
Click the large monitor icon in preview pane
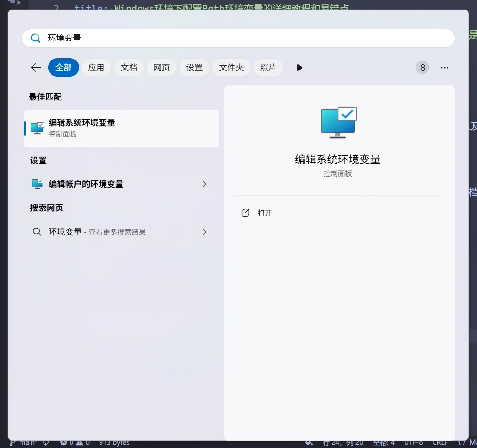tap(338, 122)
